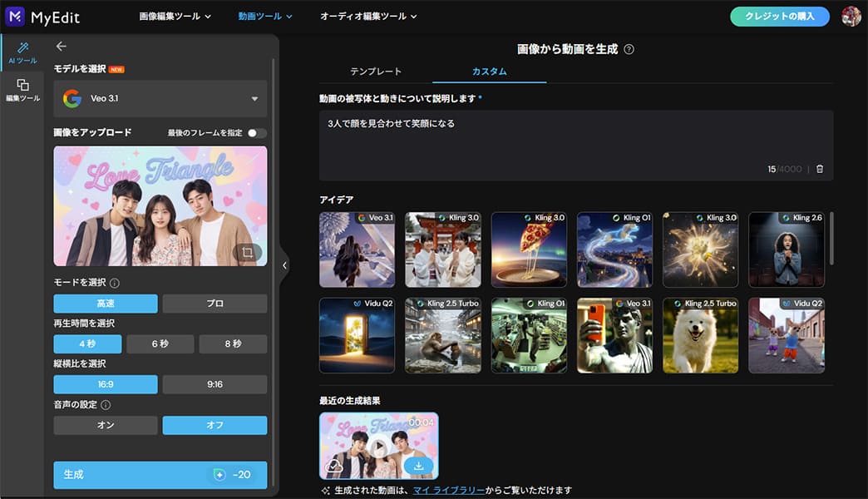The height and width of the screenshot is (499, 868).
Task: Select the プロ mode option
Action: pyautogui.click(x=215, y=304)
